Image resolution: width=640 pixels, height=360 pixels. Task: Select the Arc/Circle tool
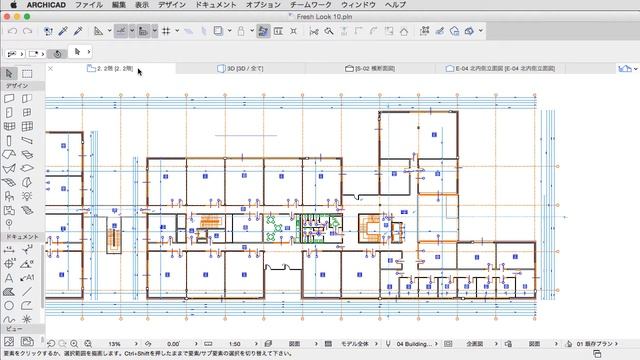9,306
